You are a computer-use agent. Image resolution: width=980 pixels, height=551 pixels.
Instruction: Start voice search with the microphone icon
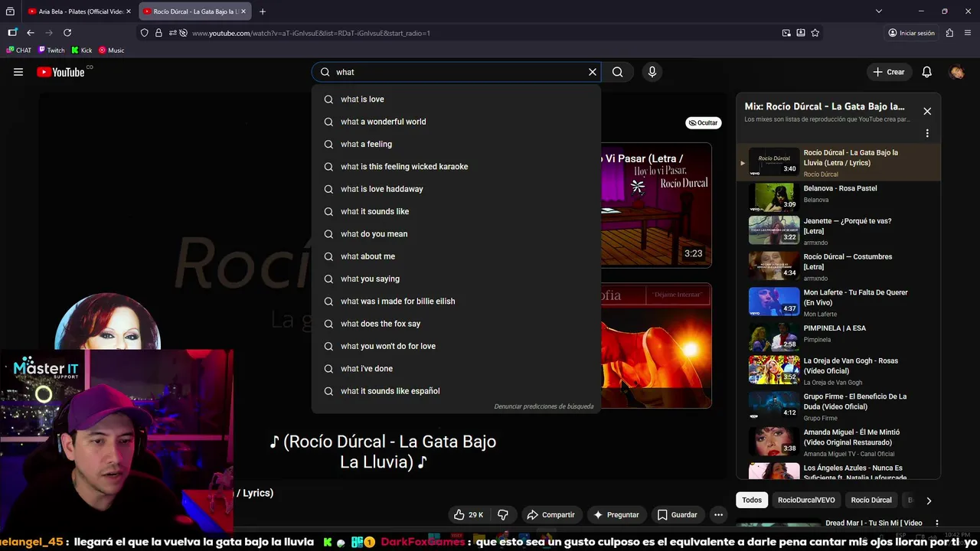652,72
